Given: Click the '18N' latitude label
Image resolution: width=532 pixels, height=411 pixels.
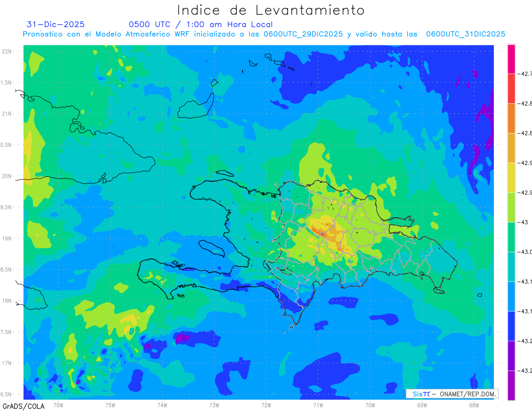Looking at the screenshot, I should pos(7,301).
